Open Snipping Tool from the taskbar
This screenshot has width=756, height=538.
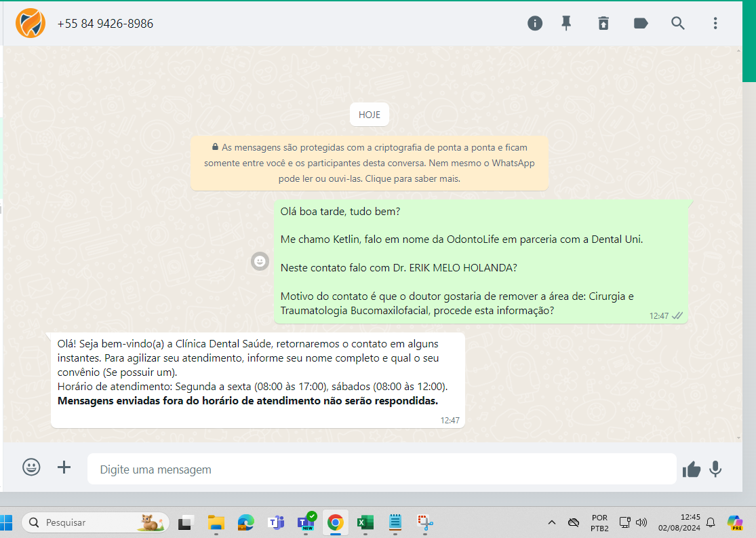(x=425, y=522)
